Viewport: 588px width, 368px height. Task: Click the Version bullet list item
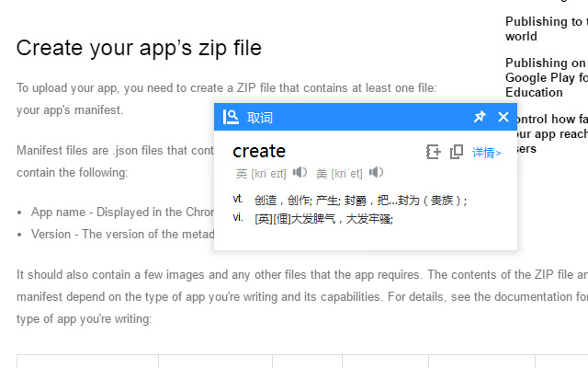121,234
